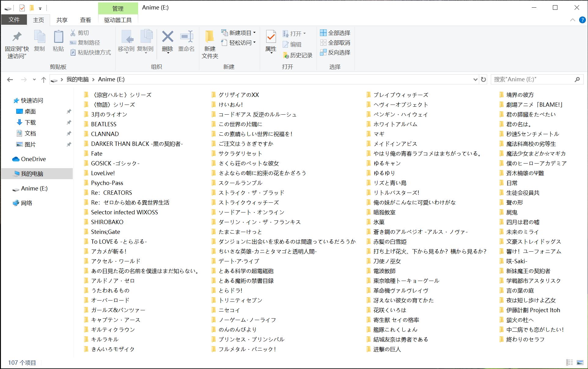Viewport: 588px width, 369px height.
Task: Open Drive Tools (驱动器工具) tab
Action: pyautogui.click(x=118, y=20)
